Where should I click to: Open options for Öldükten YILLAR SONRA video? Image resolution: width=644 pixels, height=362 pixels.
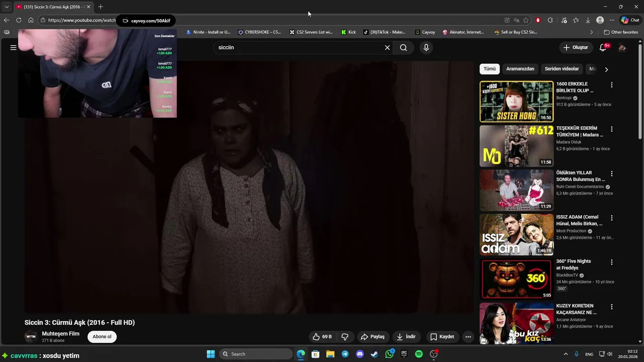point(612,173)
